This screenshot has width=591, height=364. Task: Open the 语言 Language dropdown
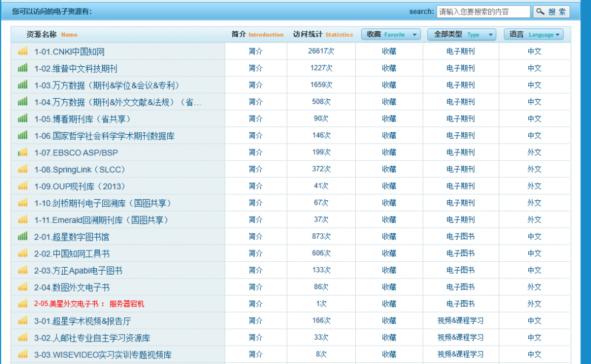534,34
